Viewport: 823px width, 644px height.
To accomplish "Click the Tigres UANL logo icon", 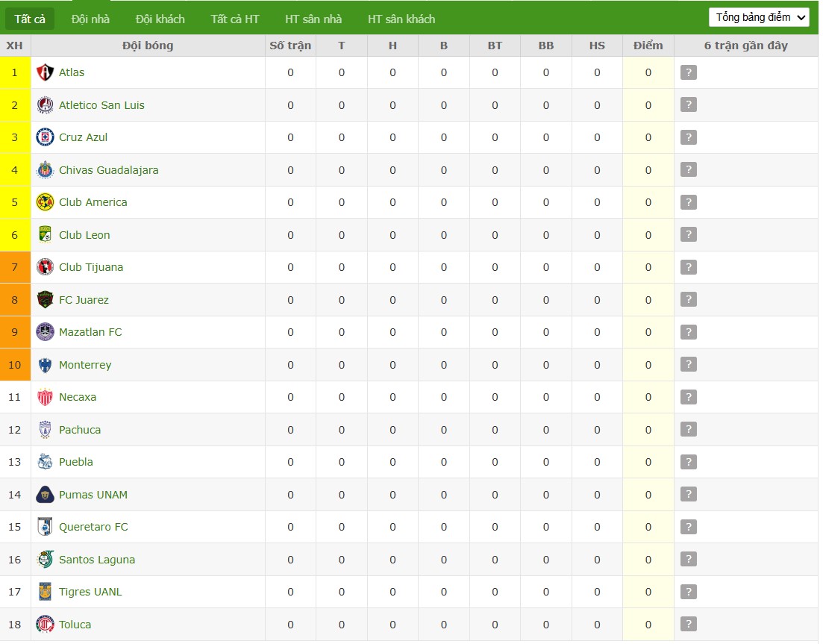I will pos(45,592).
